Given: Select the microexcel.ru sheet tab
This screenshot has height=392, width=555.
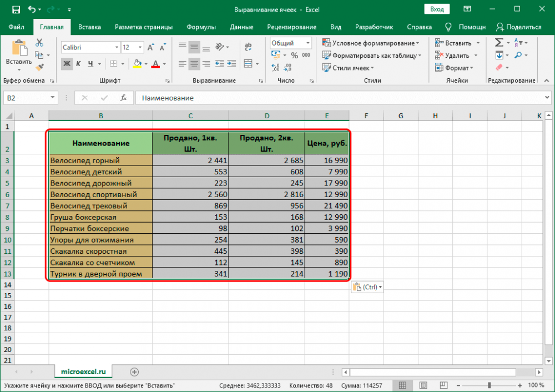Looking at the screenshot, I should tap(84, 371).
